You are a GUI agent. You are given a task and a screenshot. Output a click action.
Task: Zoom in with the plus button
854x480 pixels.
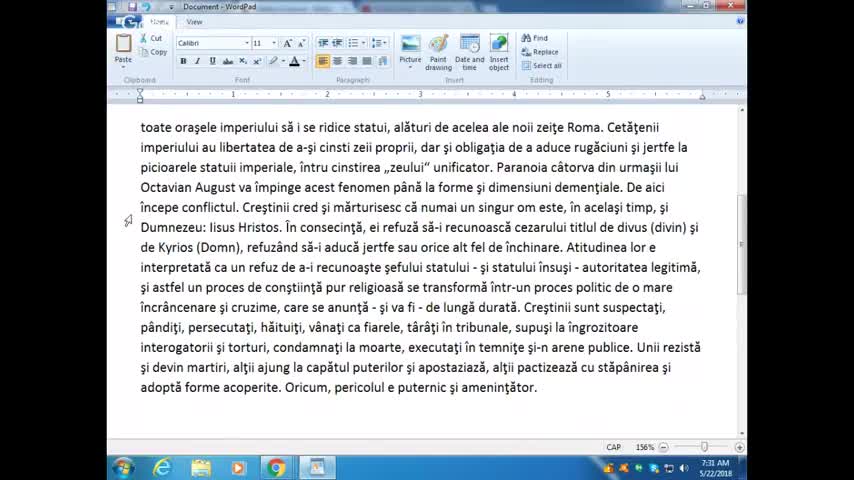click(x=739, y=447)
